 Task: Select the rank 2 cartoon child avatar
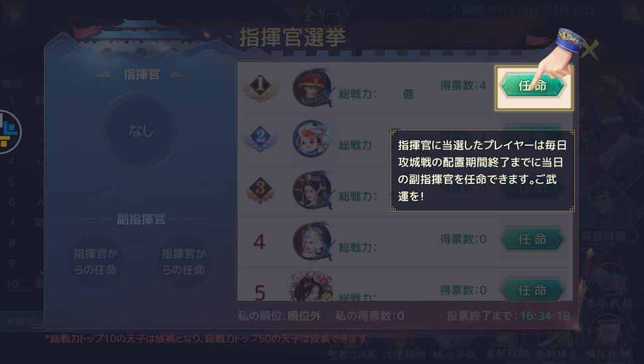point(312,139)
